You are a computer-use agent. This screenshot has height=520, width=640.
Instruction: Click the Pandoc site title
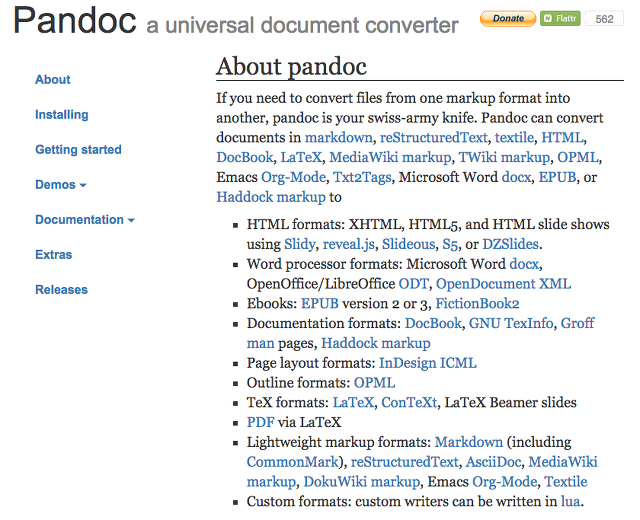pos(75,20)
